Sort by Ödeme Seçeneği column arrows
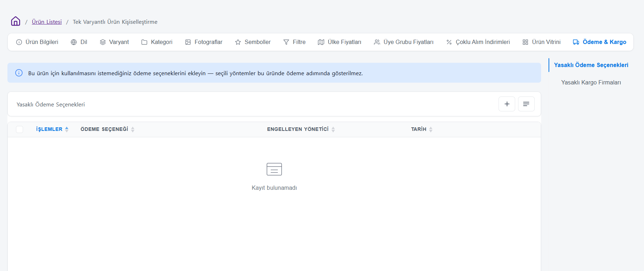This screenshot has height=271, width=644. pyautogui.click(x=133, y=129)
